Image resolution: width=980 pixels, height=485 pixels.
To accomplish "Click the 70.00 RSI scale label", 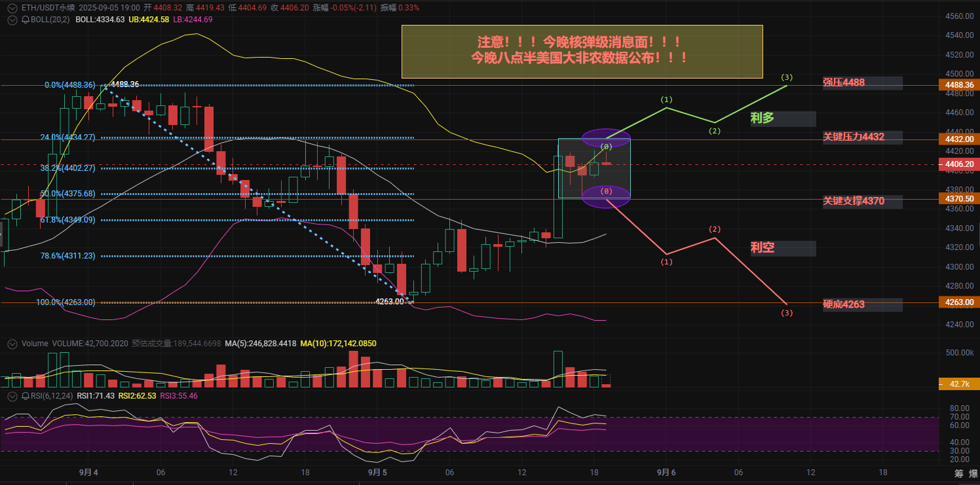I will (958, 416).
